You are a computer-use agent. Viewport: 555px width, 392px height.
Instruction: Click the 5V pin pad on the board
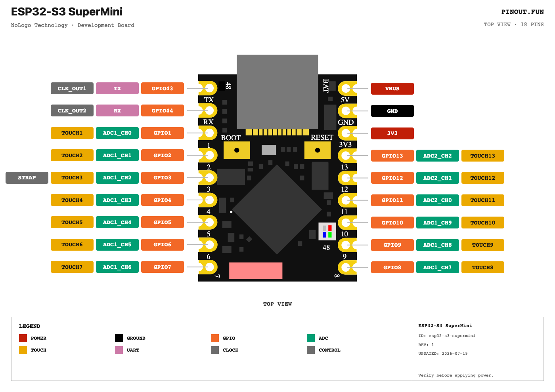tap(346, 88)
